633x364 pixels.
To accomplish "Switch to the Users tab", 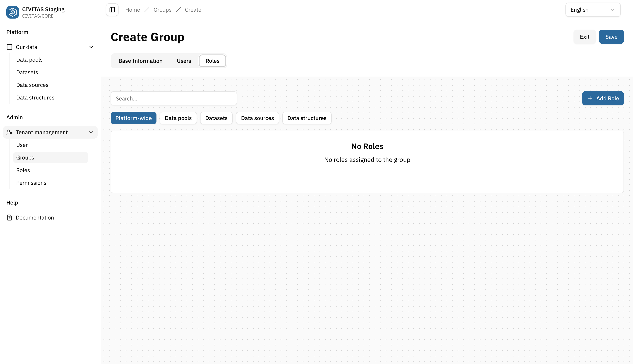I will (x=184, y=61).
